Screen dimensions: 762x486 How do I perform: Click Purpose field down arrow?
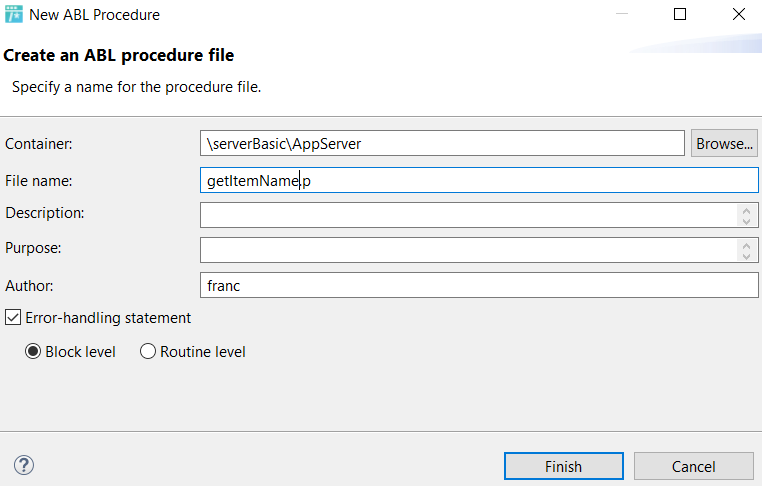746,256
